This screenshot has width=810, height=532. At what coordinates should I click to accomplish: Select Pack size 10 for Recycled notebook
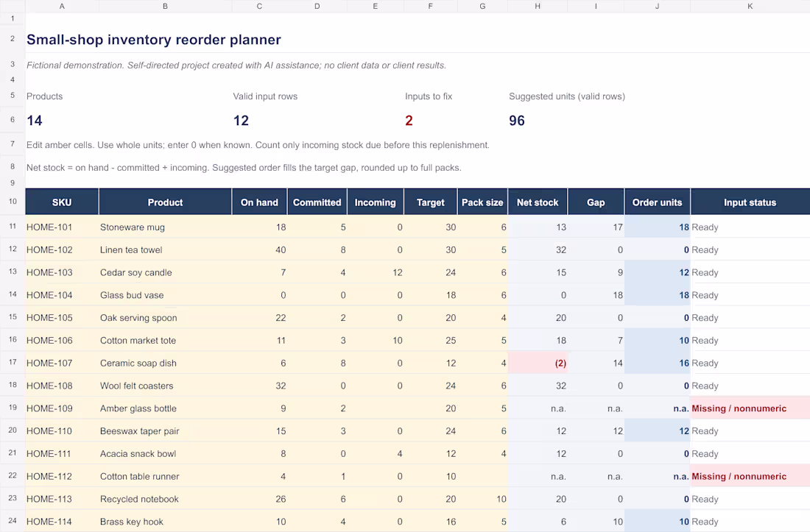(482, 500)
